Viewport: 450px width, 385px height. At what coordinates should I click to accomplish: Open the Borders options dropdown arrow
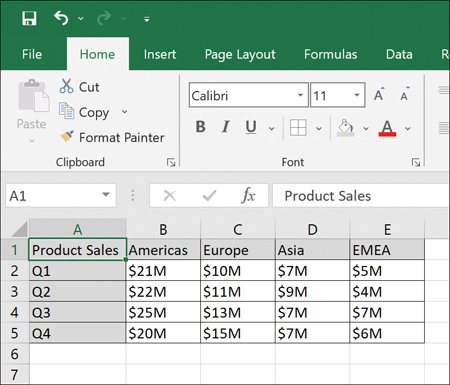tap(319, 128)
